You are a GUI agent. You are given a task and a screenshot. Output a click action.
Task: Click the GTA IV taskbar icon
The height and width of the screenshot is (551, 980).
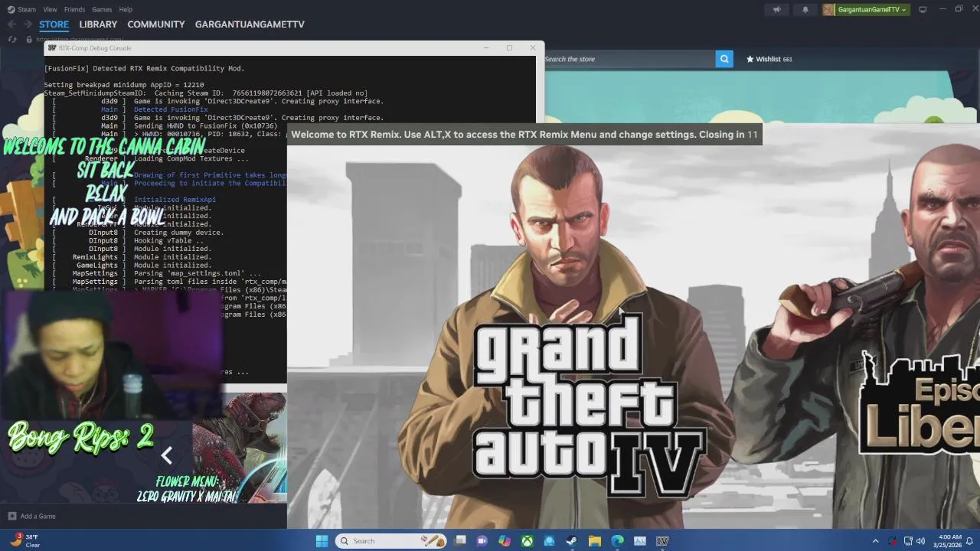662,541
